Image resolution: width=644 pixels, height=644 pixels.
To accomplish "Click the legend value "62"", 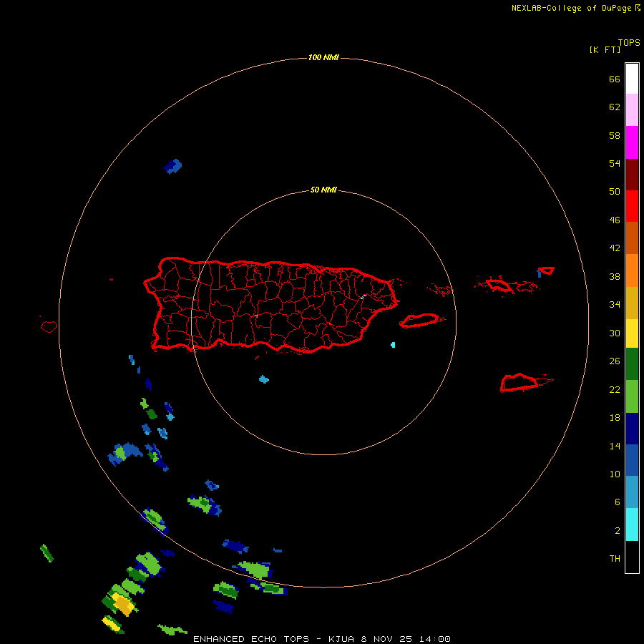I will [x=615, y=107].
